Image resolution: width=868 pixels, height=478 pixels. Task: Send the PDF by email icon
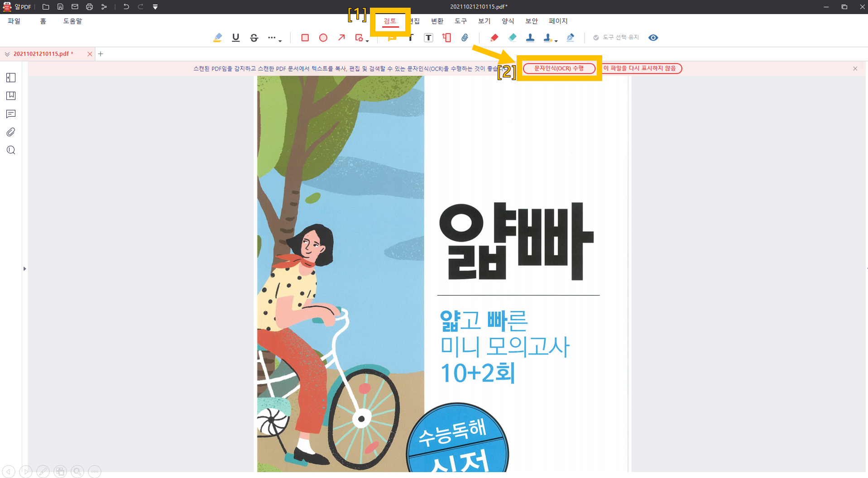click(x=75, y=7)
